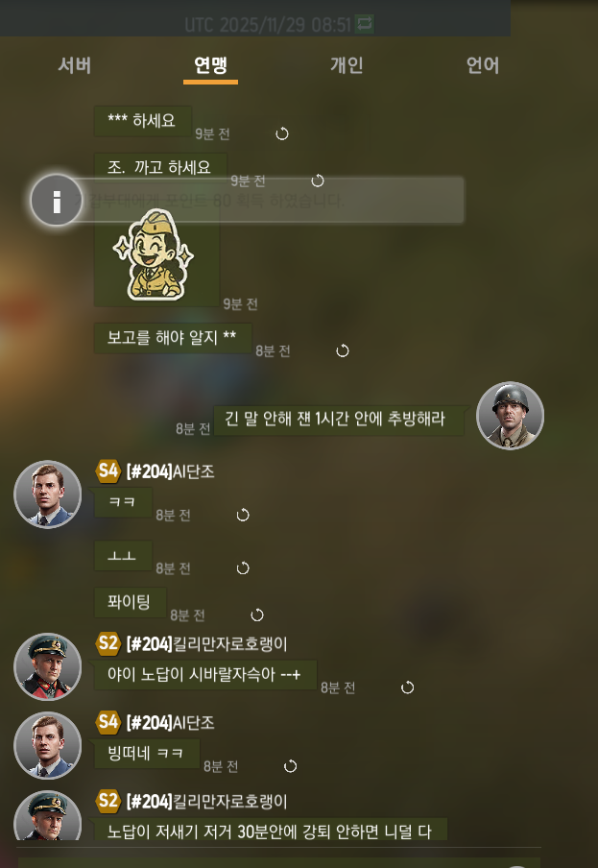Switch to the 서버 chat tab
The height and width of the screenshot is (868, 598).
[x=74, y=65]
